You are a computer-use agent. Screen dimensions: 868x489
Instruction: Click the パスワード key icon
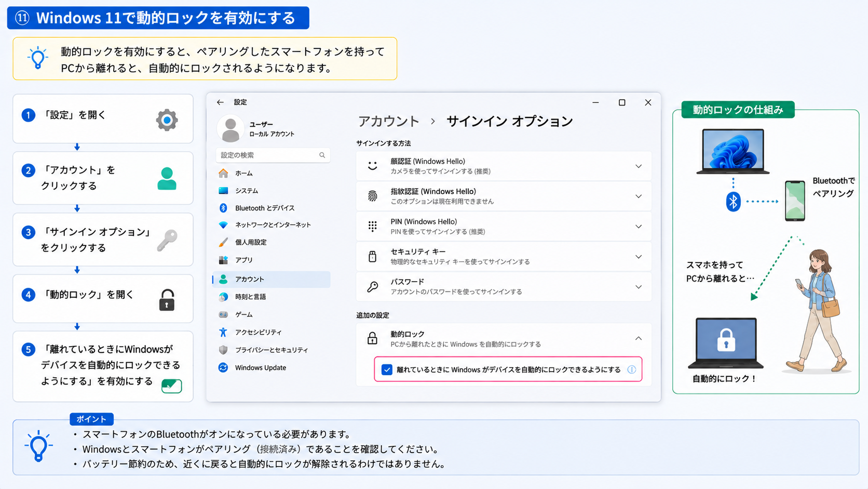pyautogui.click(x=373, y=286)
